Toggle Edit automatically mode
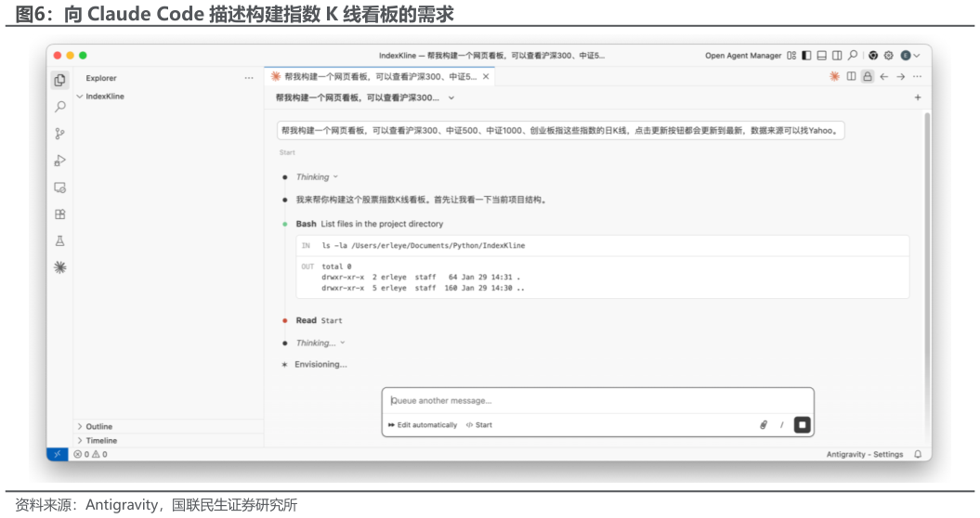The width and height of the screenshot is (980, 518). (x=423, y=425)
